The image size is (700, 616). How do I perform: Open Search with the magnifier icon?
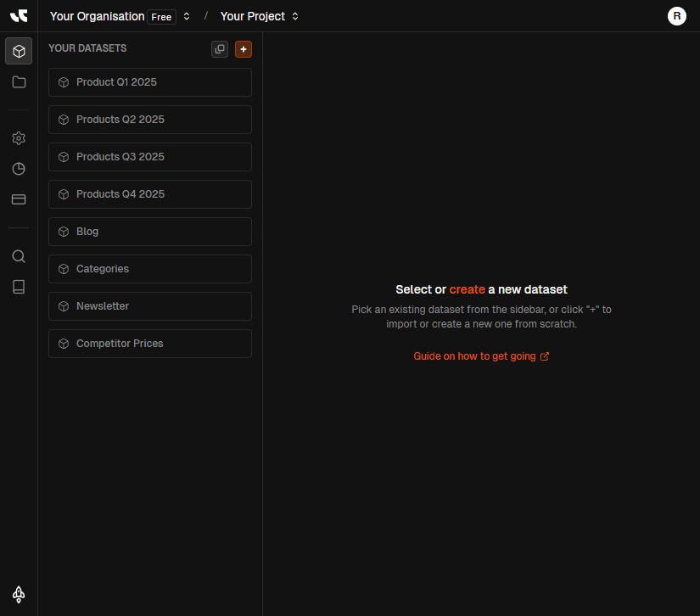(x=18, y=255)
